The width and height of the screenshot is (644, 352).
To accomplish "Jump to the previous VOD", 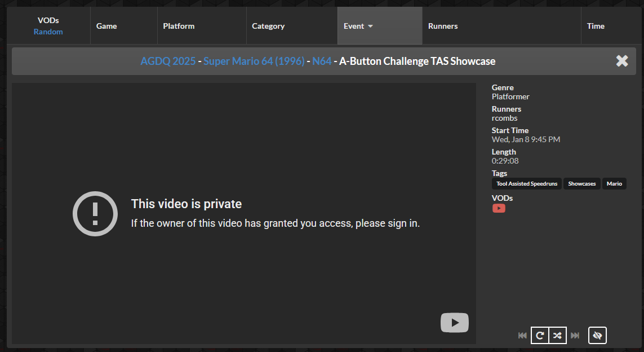I will pyautogui.click(x=522, y=336).
